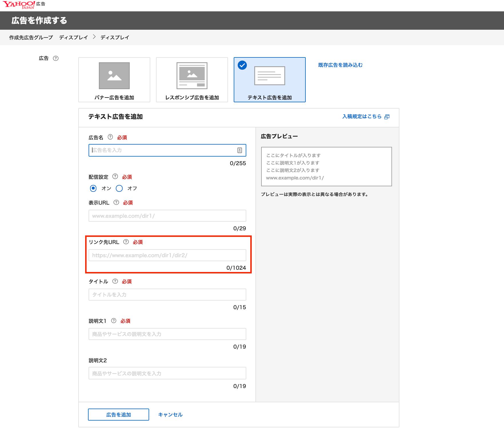Viewport: 504px width, 436px height.
Task: Click the text ad lines icon
Action: click(270, 76)
